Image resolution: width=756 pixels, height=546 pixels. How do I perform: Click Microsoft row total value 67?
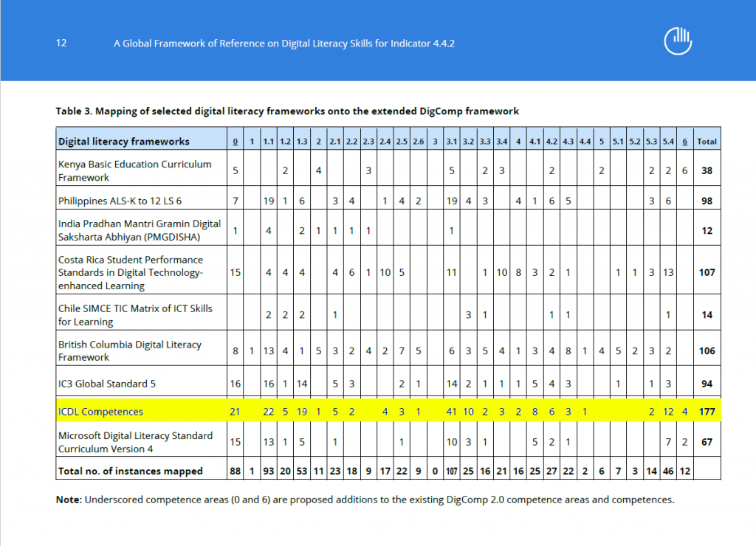click(707, 442)
